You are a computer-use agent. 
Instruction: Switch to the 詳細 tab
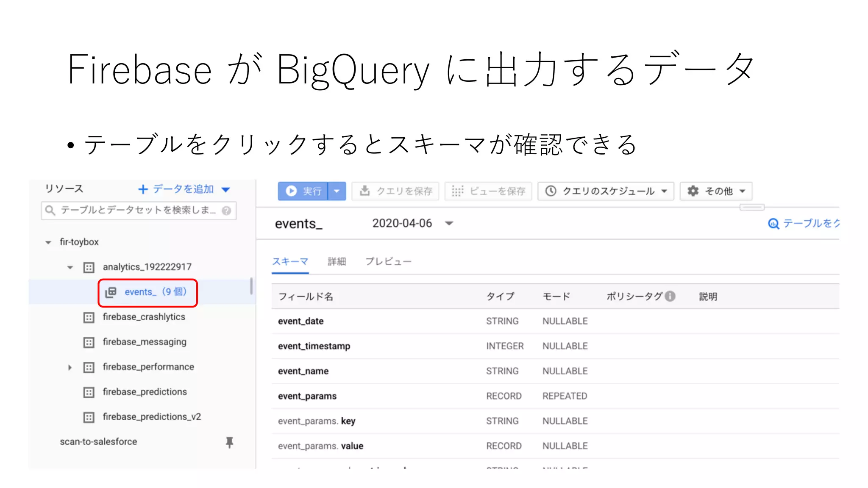tap(337, 261)
